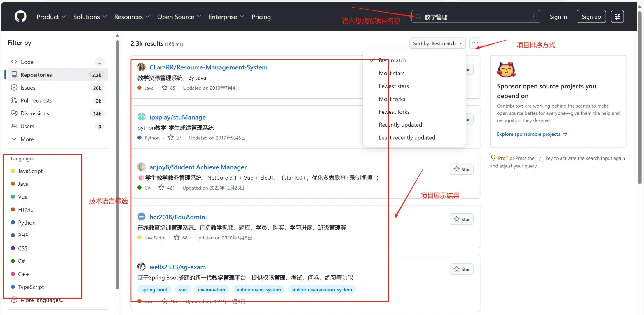
Task: Click the GitHub logo in the header
Action: coord(20,16)
